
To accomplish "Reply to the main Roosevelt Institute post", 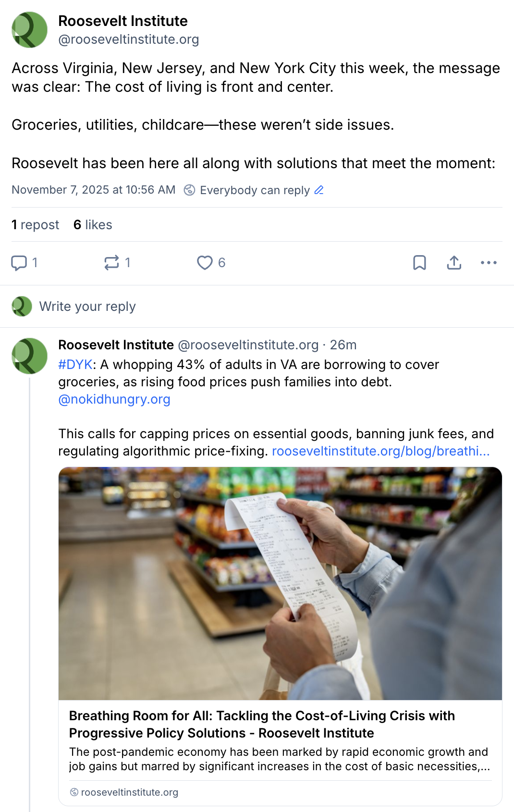I will (20, 262).
